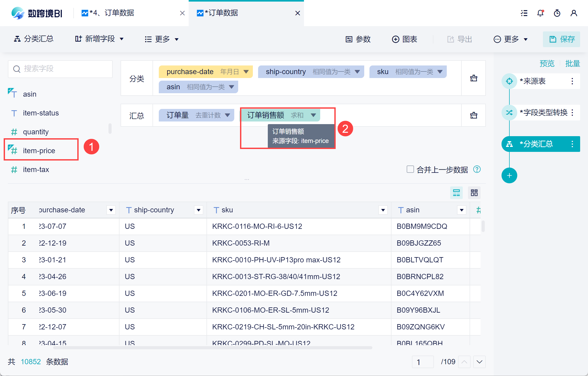Click the 搜索字段 search box
Viewport: 588px width, 376px height.
(x=60, y=69)
